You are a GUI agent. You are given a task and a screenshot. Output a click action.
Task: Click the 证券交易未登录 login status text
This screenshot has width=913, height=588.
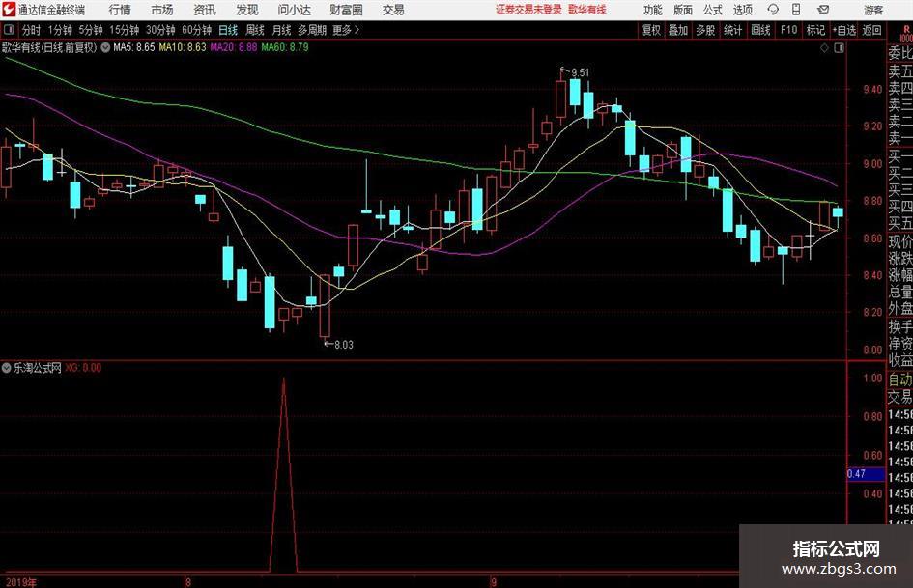(x=528, y=10)
